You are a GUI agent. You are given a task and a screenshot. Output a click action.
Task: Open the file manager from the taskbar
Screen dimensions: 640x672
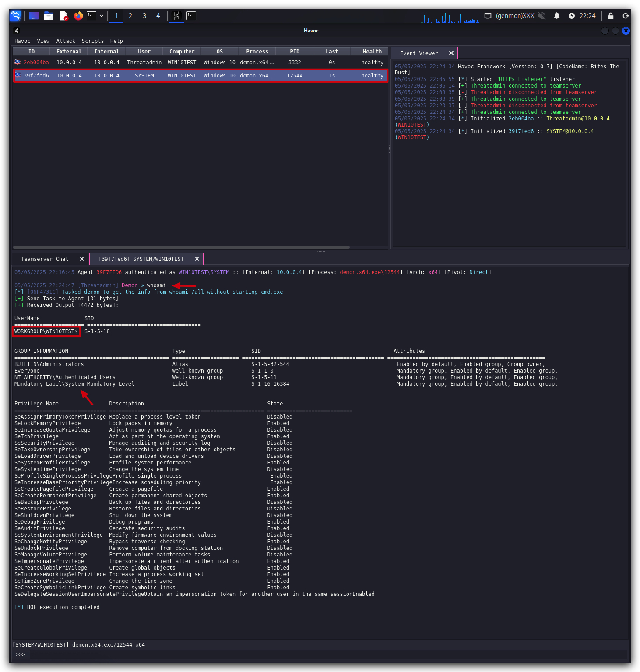pos(49,16)
